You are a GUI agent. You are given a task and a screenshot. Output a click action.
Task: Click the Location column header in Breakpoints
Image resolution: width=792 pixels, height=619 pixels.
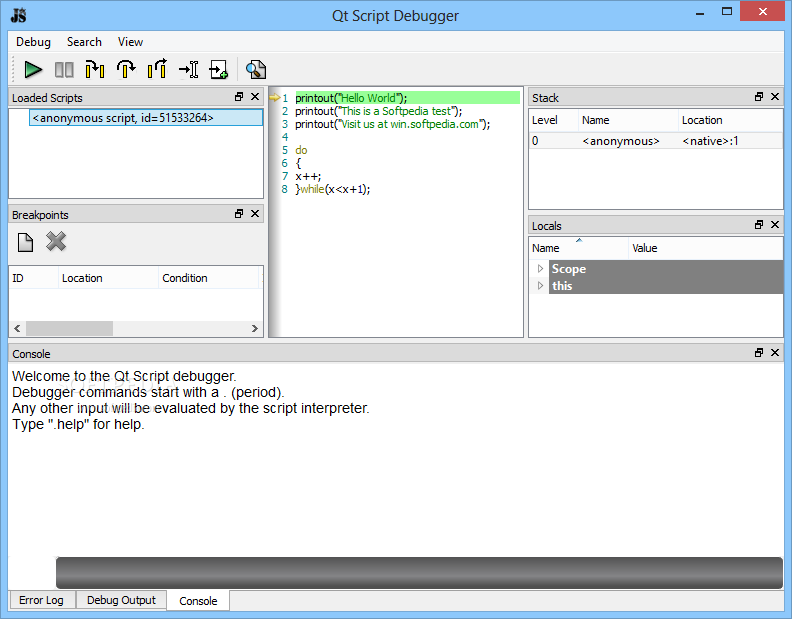click(108, 278)
